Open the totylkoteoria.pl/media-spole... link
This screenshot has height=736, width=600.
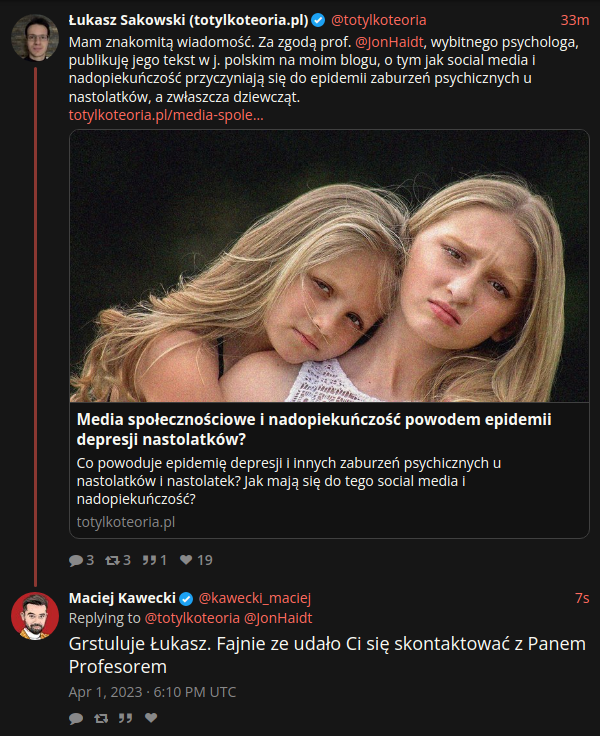click(166, 115)
